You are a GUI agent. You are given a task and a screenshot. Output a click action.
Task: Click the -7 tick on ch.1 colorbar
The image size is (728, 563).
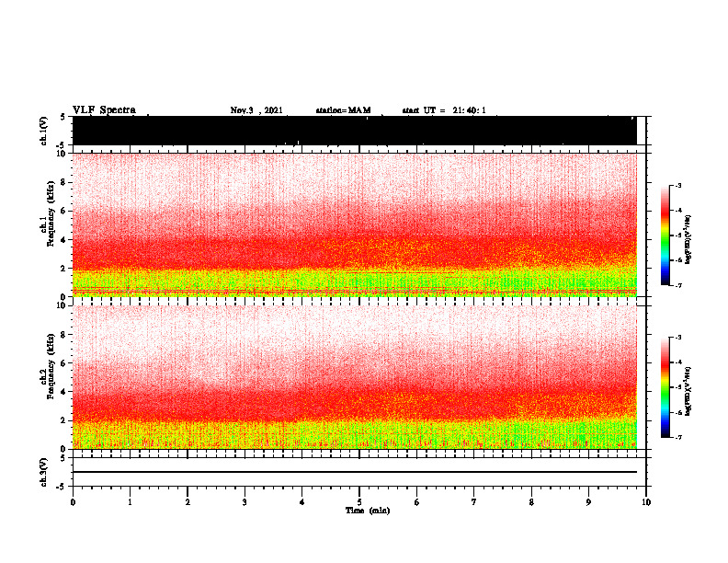678,285
